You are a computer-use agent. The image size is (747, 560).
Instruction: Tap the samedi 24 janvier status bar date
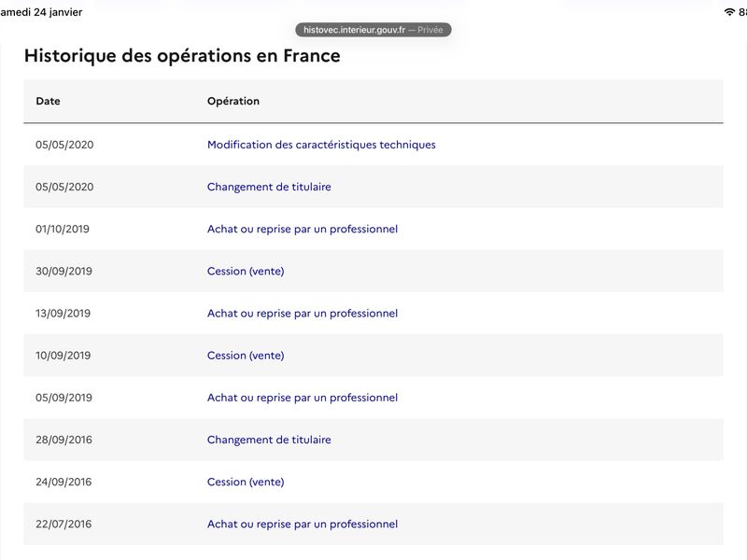click(41, 12)
